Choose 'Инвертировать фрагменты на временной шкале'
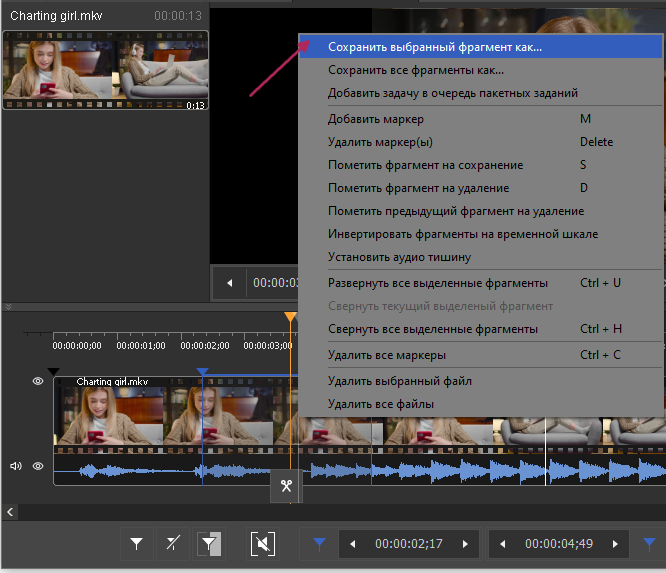 (462, 234)
